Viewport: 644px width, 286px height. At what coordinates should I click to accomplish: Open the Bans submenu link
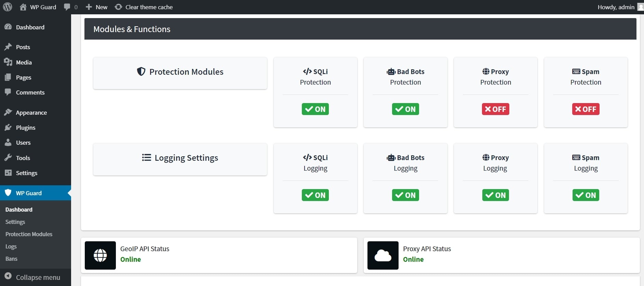pos(11,259)
